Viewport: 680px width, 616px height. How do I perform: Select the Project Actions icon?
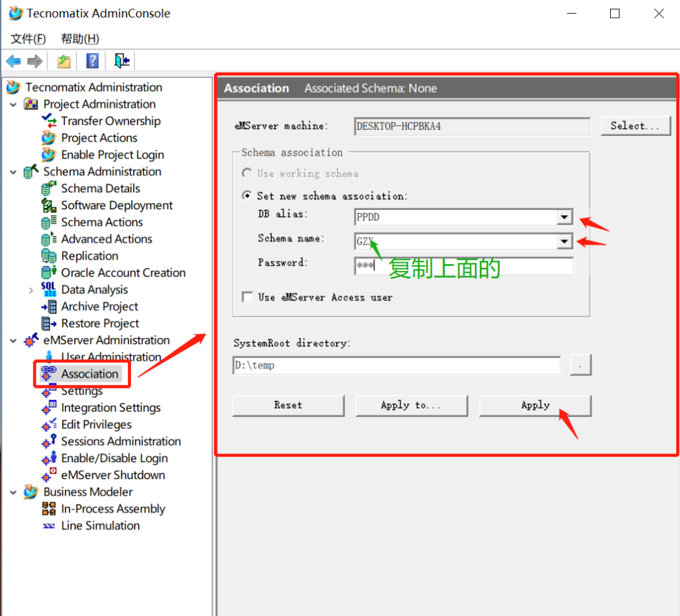[48, 138]
